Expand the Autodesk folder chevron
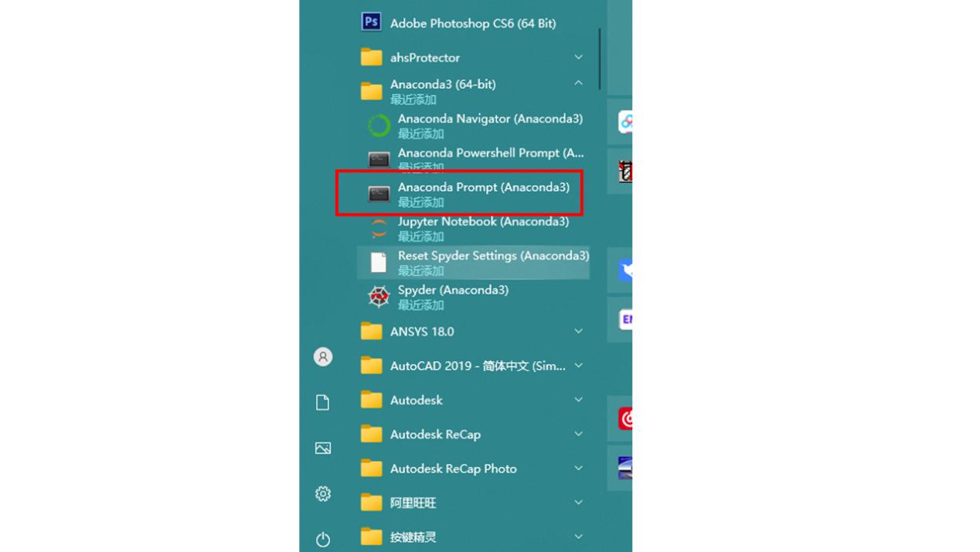 578,400
